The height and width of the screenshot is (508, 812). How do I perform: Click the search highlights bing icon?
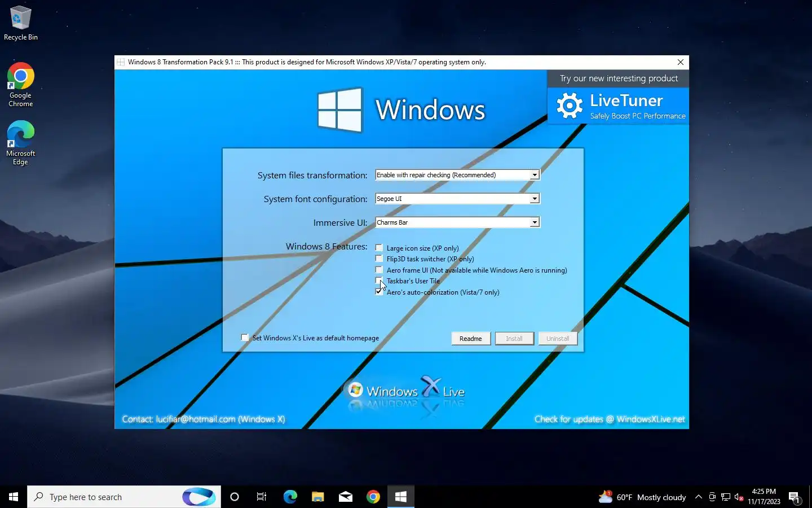pyautogui.click(x=199, y=497)
